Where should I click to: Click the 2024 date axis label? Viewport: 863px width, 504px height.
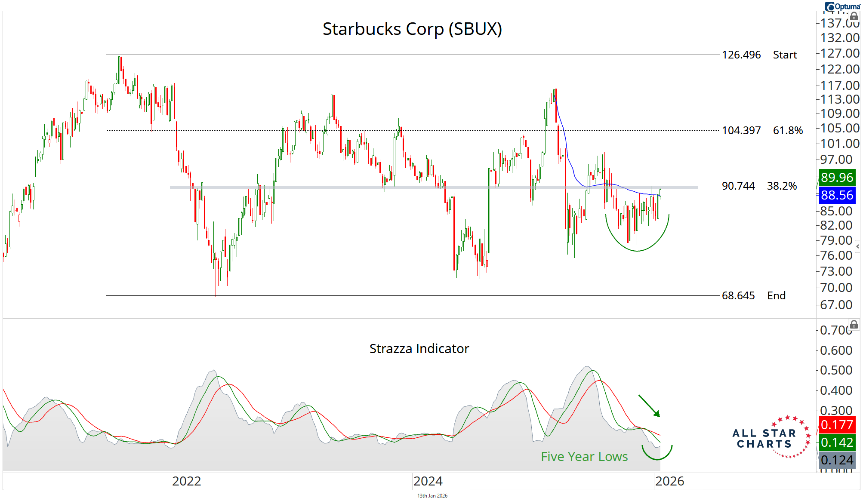coord(428,481)
